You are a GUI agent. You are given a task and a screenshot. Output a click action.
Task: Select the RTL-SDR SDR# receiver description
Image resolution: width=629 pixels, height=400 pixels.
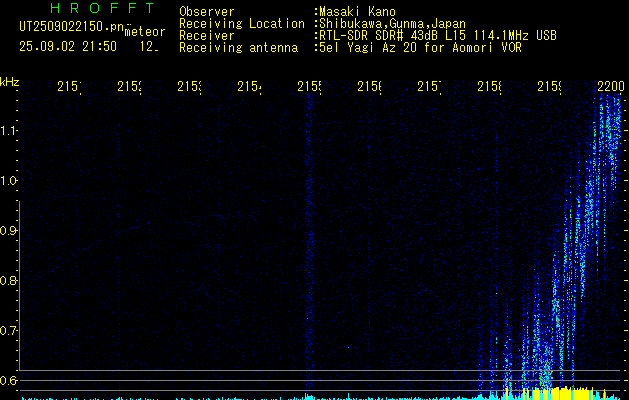(438, 36)
